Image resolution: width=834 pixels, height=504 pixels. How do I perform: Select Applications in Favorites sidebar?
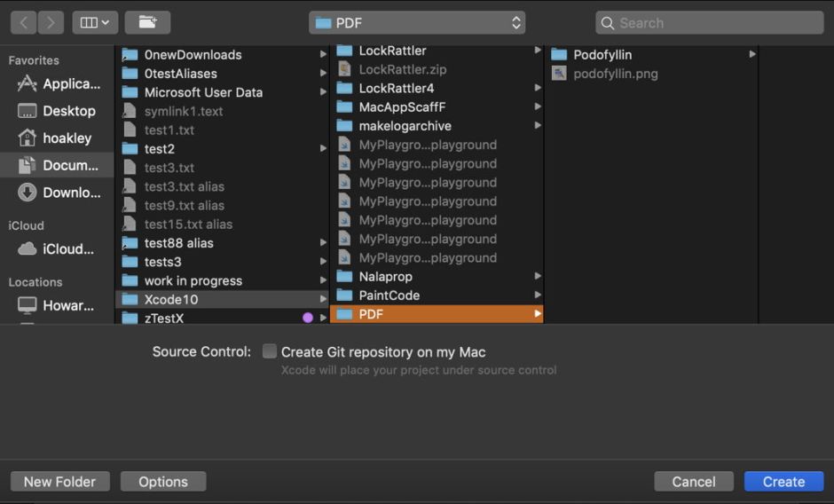click(x=58, y=83)
